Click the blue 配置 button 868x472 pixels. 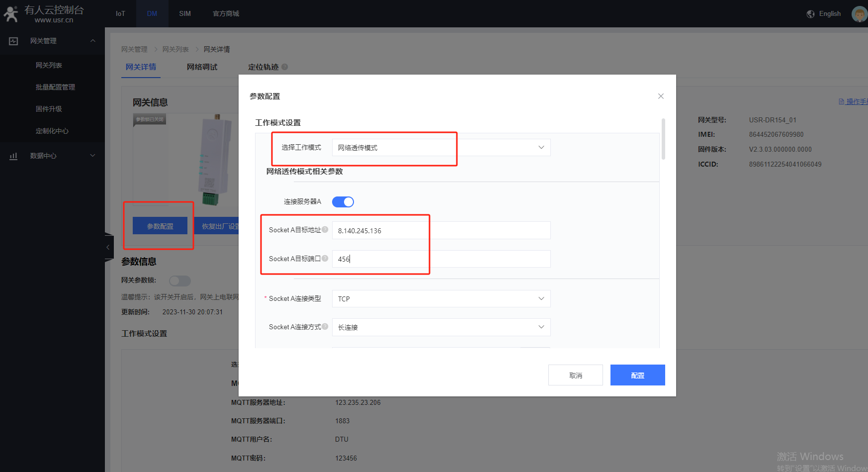pyautogui.click(x=637, y=376)
